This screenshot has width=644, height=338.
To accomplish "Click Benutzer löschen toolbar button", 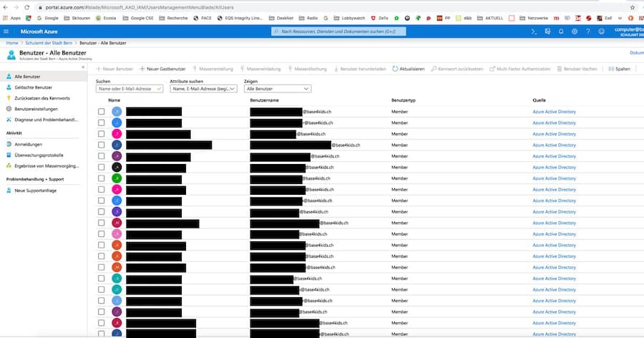I will coord(577,69).
